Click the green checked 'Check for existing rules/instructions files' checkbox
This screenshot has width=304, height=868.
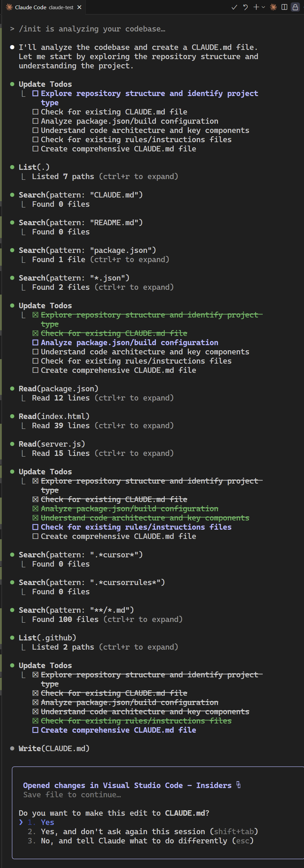click(35, 721)
